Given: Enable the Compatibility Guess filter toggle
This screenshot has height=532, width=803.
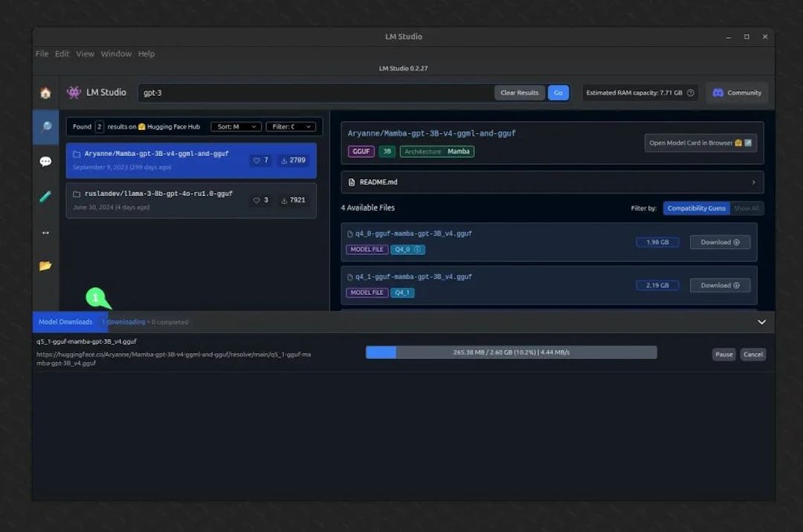Looking at the screenshot, I should point(696,208).
